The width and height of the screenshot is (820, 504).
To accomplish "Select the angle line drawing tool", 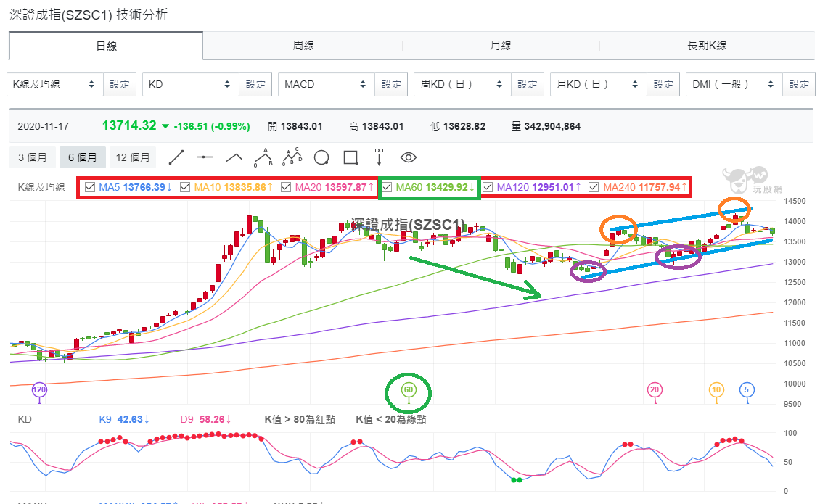I will click(x=234, y=157).
